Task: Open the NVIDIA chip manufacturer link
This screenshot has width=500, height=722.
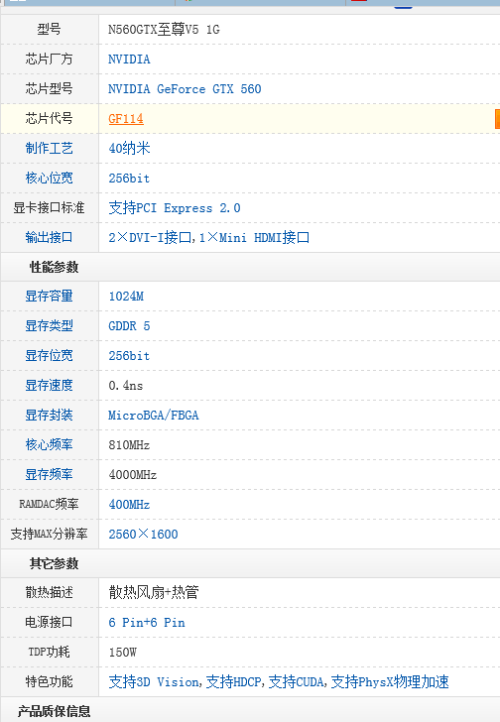Action: click(129, 59)
